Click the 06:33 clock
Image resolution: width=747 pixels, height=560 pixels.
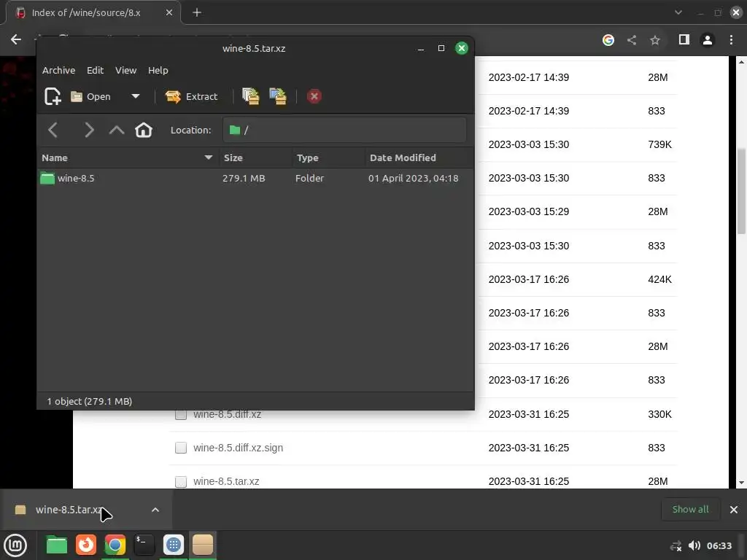tap(719, 545)
